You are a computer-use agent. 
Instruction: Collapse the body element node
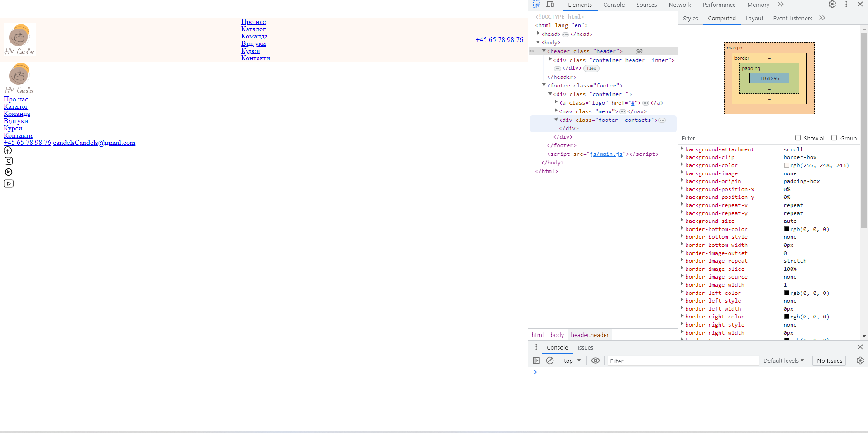tap(538, 42)
